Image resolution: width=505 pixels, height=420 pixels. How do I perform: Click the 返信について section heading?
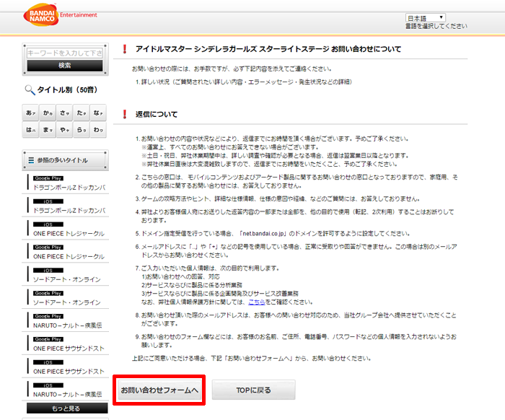click(157, 114)
